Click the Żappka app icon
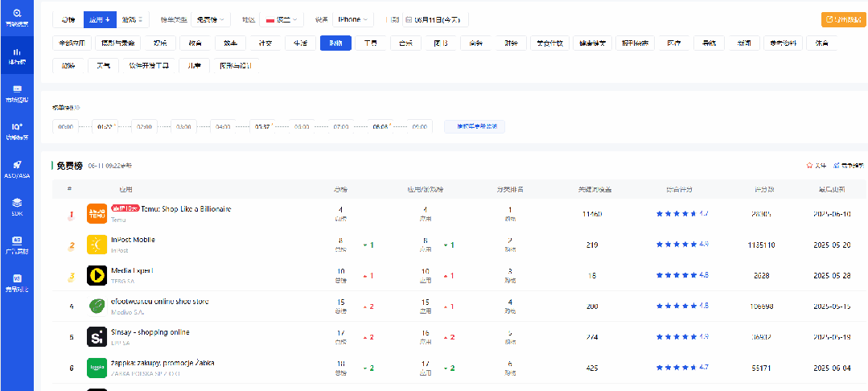868x391 pixels. [97, 367]
